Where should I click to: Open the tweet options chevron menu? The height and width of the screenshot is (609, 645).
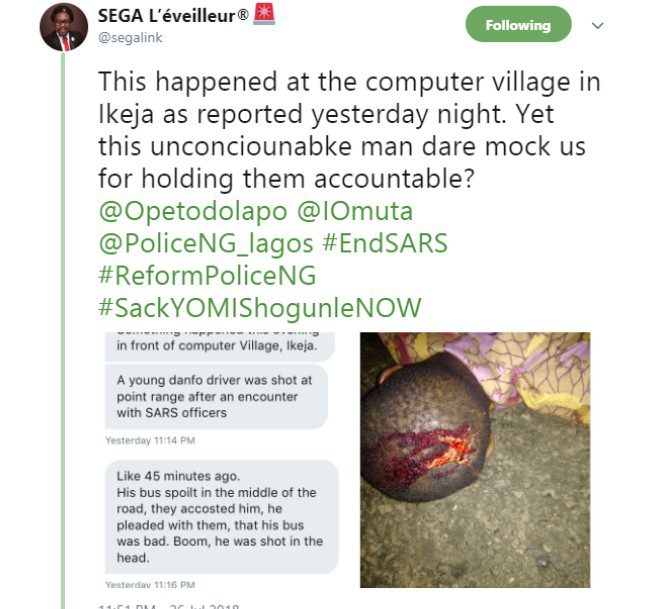[x=597, y=26]
